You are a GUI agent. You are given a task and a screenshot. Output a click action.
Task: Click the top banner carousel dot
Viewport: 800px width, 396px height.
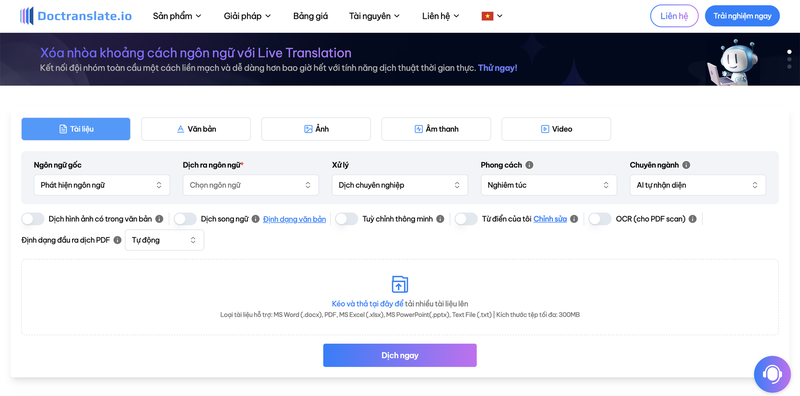(789, 52)
